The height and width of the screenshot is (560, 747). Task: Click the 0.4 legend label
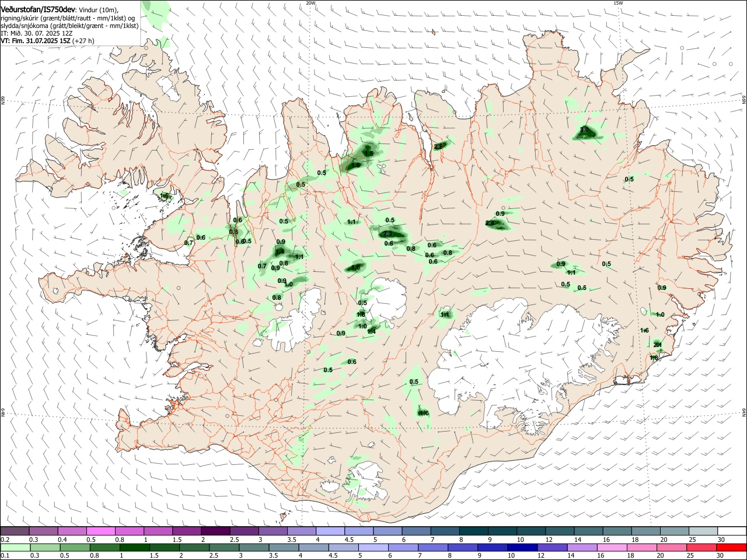62,539
